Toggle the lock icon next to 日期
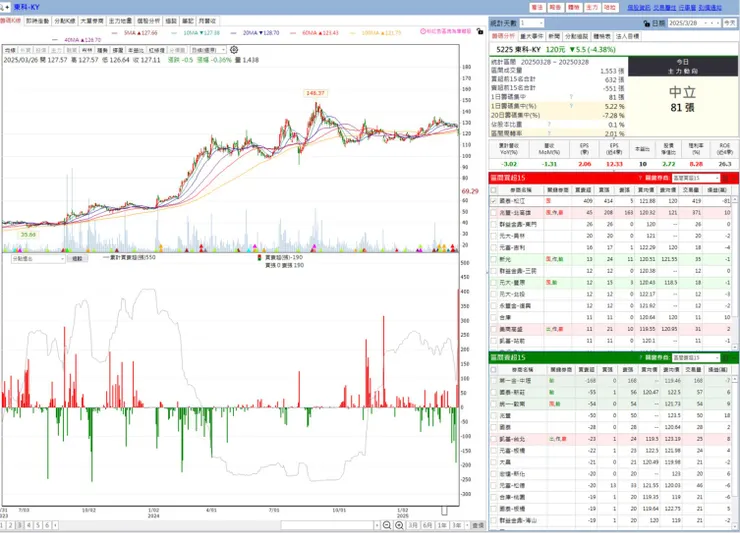This screenshot has height=533, width=740. 647,23
